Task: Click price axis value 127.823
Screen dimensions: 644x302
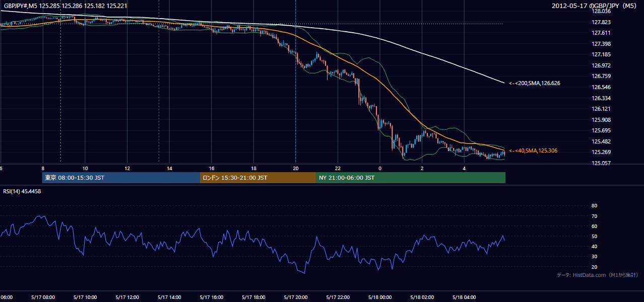Action: click(x=602, y=22)
